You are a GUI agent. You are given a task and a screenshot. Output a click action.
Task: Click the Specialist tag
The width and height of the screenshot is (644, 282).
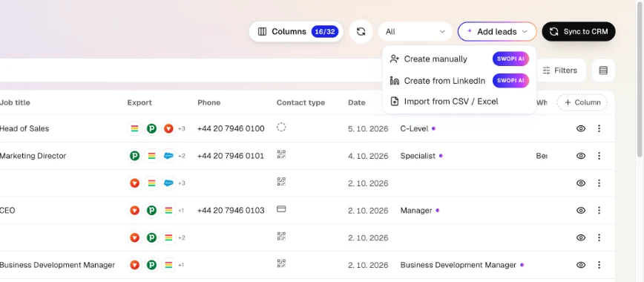pos(418,156)
